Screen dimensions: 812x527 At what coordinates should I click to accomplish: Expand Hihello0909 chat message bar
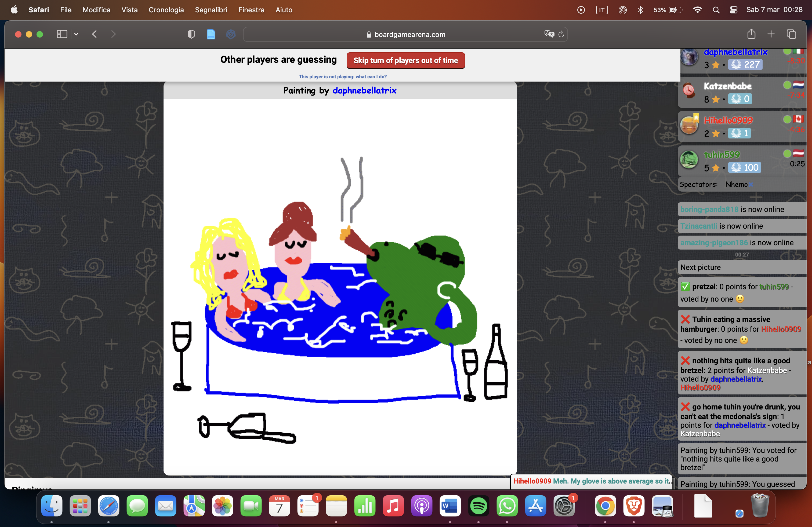[591, 481]
